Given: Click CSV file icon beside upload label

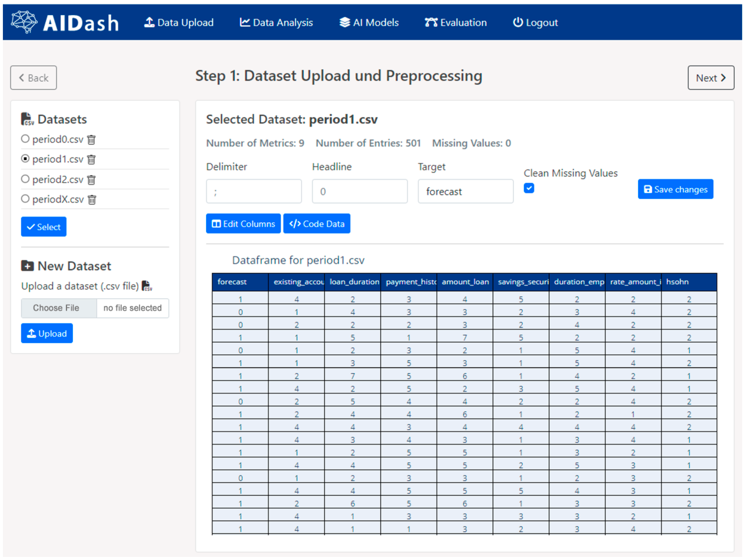Looking at the screenshot, I should pyautogui.click(x=147, y=286).
